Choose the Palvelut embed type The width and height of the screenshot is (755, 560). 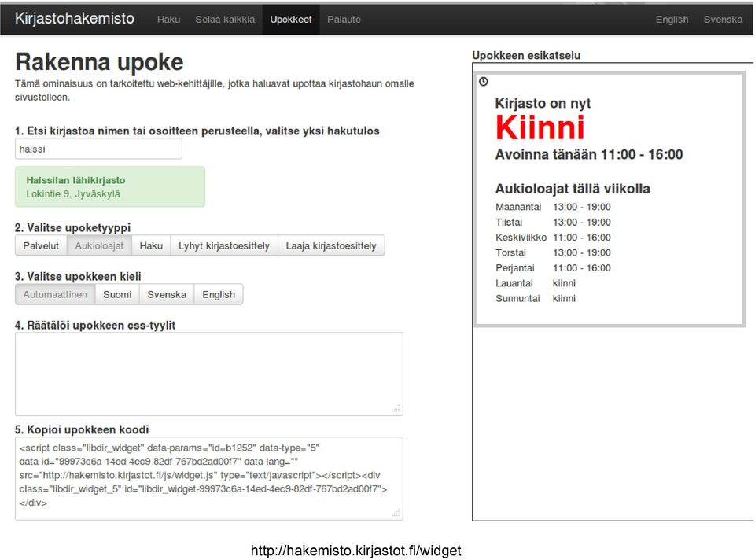click(41, 245)
